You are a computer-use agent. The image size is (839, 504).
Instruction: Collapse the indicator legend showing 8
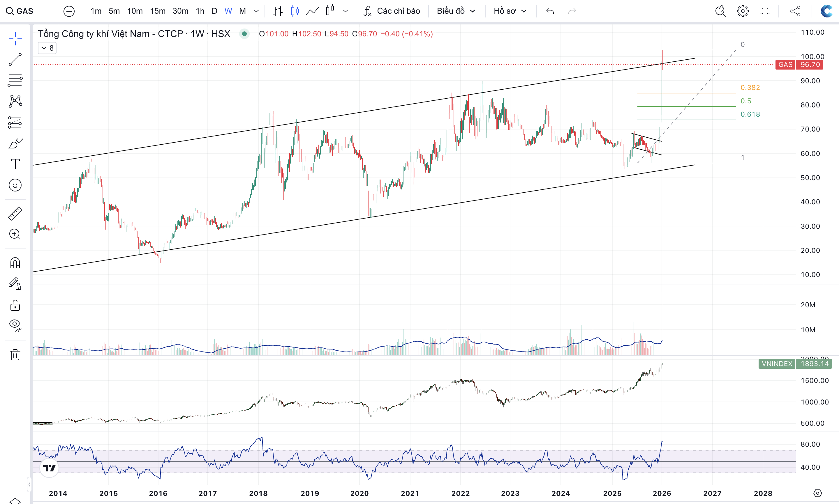pos(47,48)
